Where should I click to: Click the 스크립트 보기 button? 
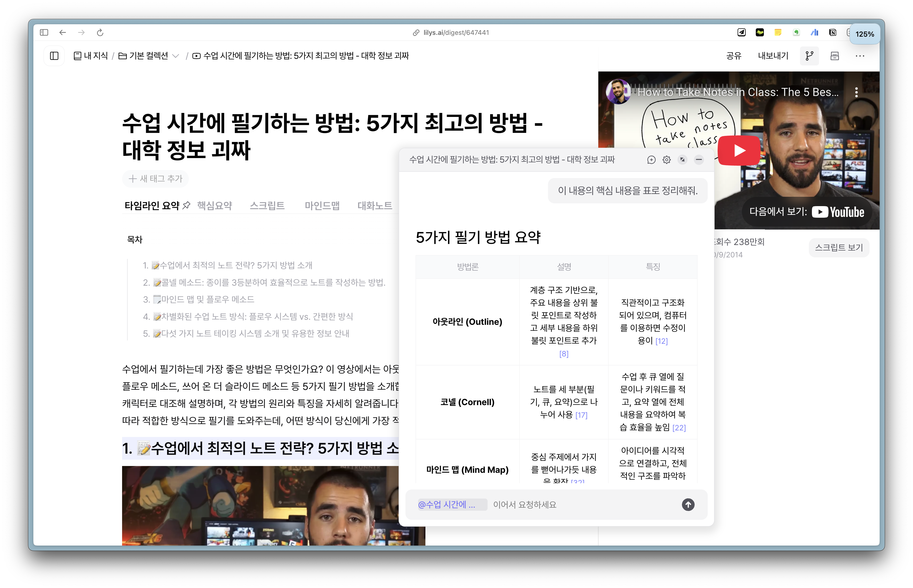(839, 248)
